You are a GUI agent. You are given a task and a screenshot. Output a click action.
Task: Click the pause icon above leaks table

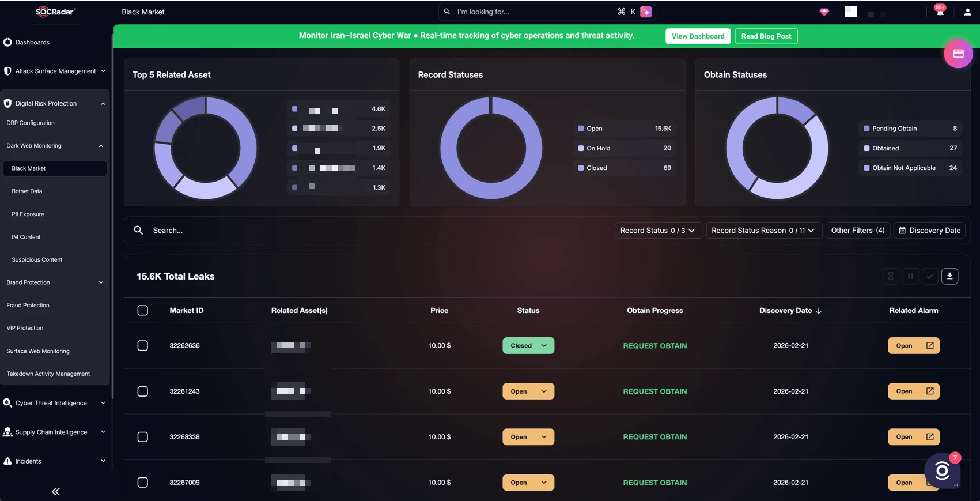pos(910,276)
